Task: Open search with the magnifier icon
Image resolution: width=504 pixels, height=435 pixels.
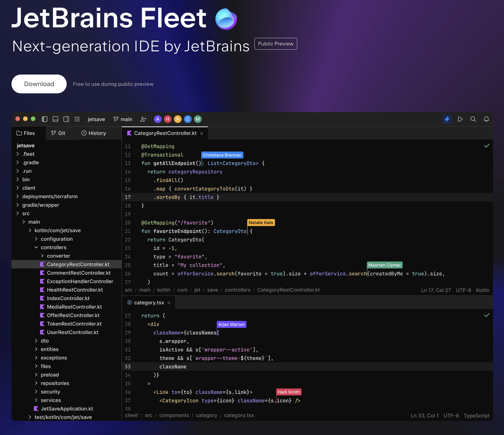Action: click(473, 119)
